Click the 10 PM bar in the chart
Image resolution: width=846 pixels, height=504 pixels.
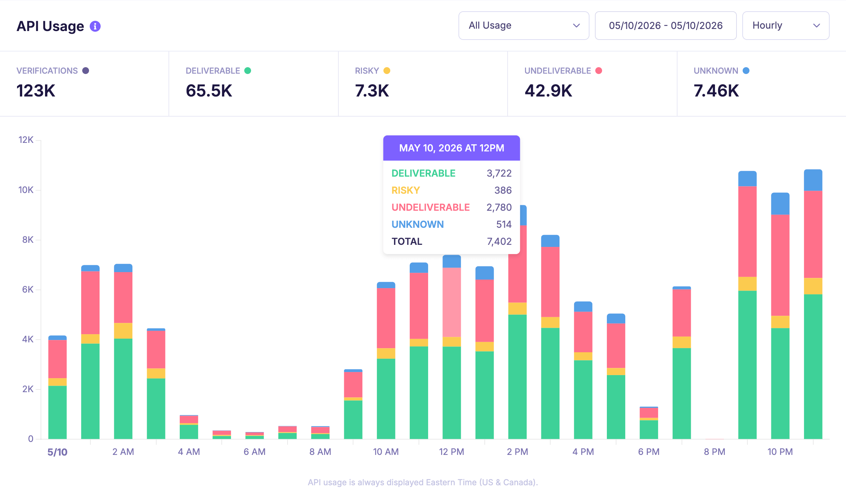(x=780, y=316)
